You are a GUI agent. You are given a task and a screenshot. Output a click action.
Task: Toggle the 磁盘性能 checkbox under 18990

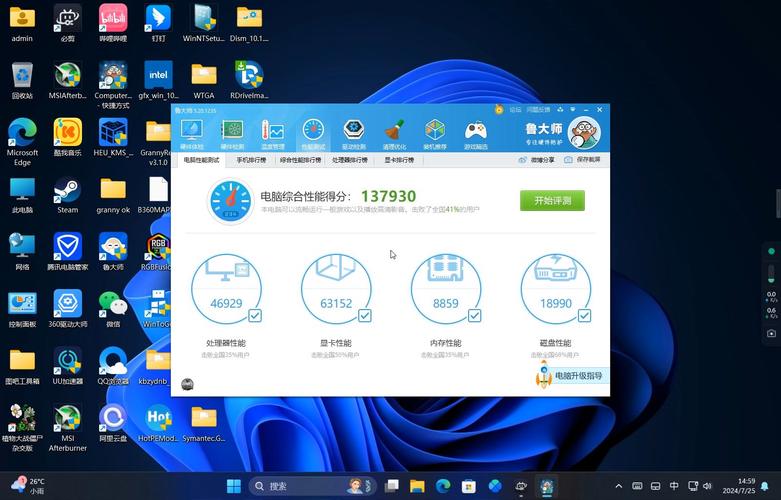584,316
